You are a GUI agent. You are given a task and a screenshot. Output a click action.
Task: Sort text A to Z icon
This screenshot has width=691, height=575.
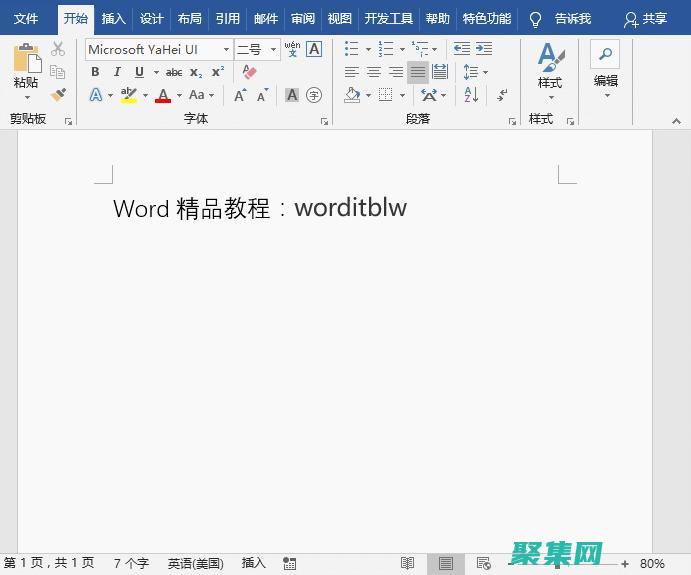coord(471,95)
